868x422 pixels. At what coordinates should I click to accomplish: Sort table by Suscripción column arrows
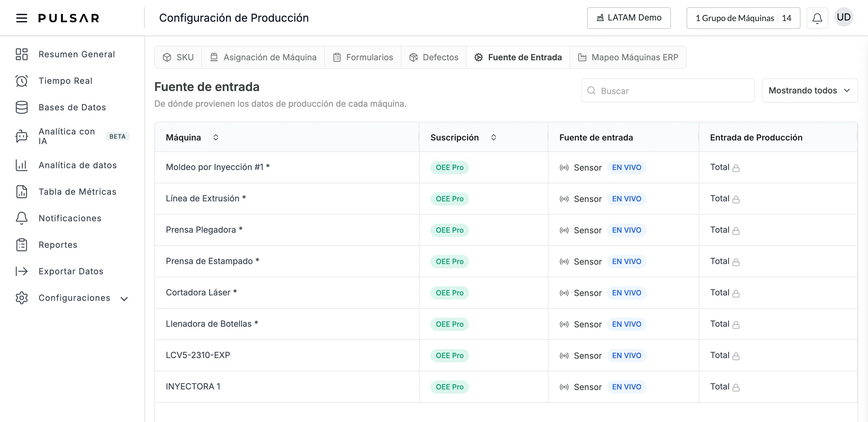(493, 137)
